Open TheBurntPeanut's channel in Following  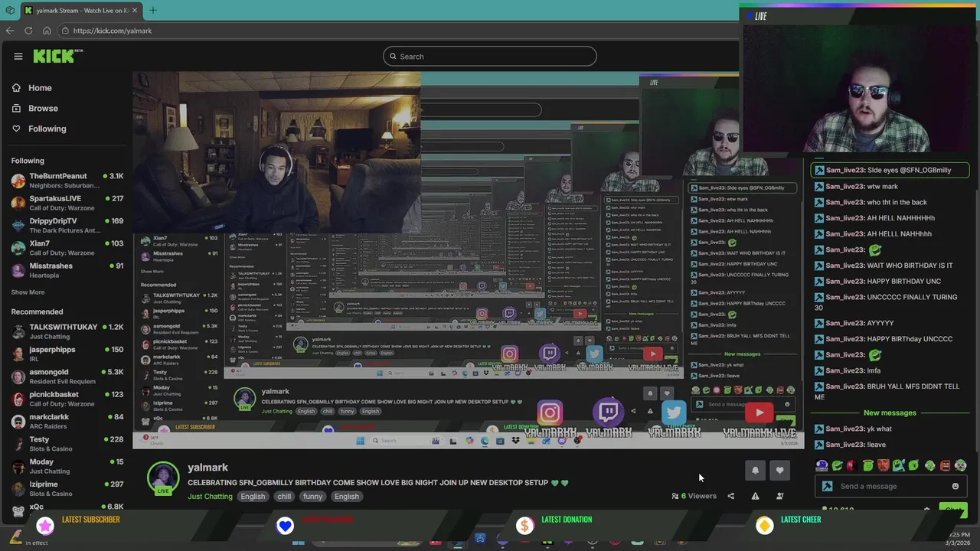click(x=67, y=181)
